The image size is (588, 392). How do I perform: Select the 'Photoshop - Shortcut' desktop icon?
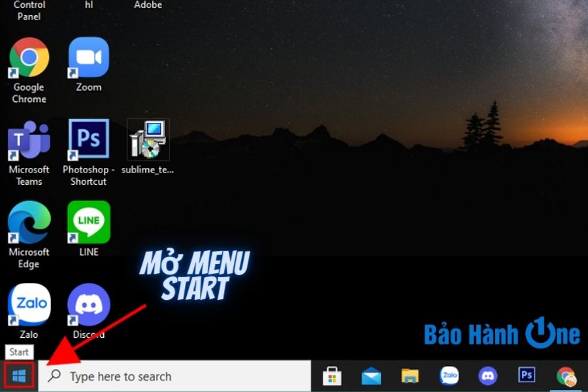pos(89,140)
